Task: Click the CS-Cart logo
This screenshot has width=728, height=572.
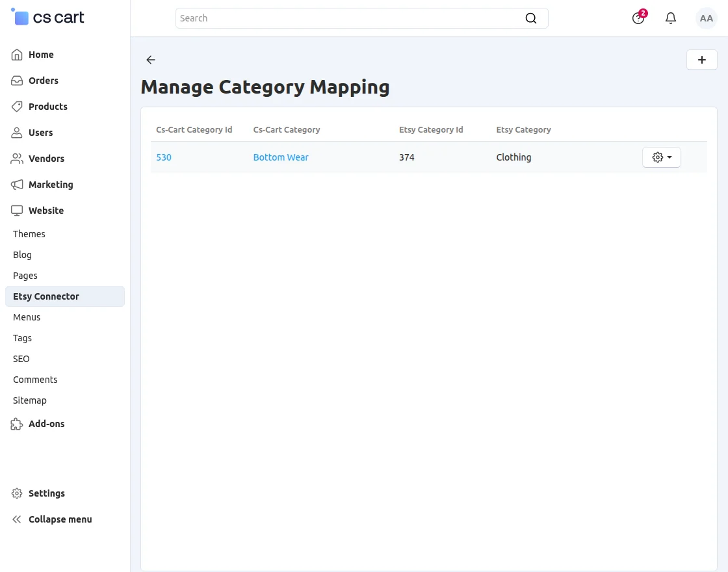Action: (x=47, y=17)
